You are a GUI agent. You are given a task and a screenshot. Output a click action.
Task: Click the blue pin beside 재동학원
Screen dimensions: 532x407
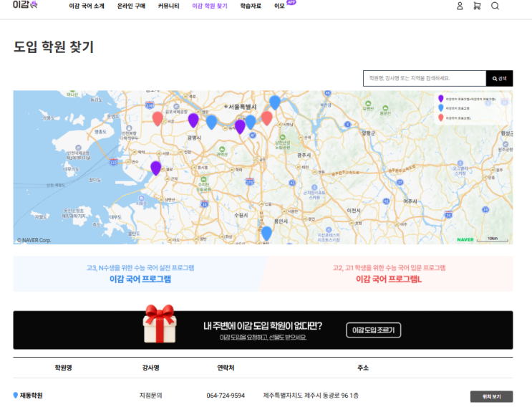click(16, 396)
